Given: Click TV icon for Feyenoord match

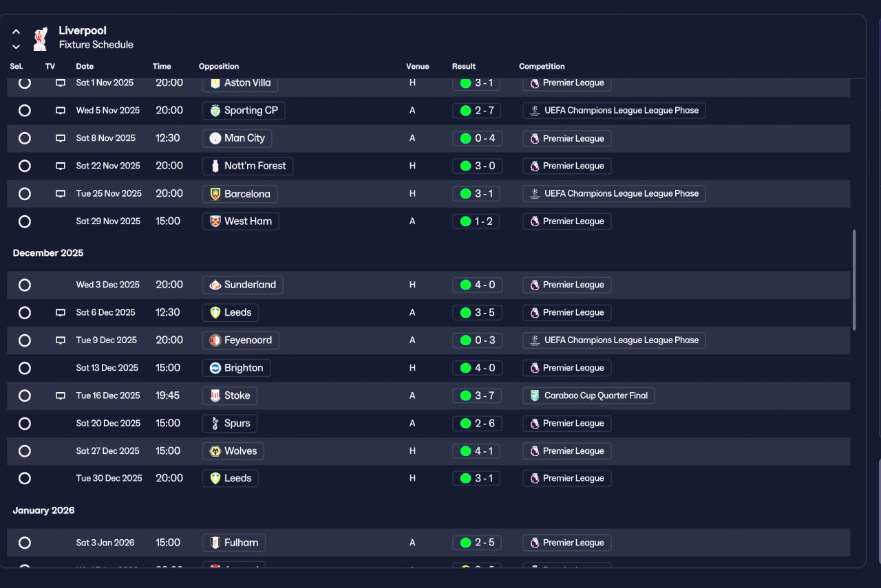Looking at the screenshot, I should 61,340.
